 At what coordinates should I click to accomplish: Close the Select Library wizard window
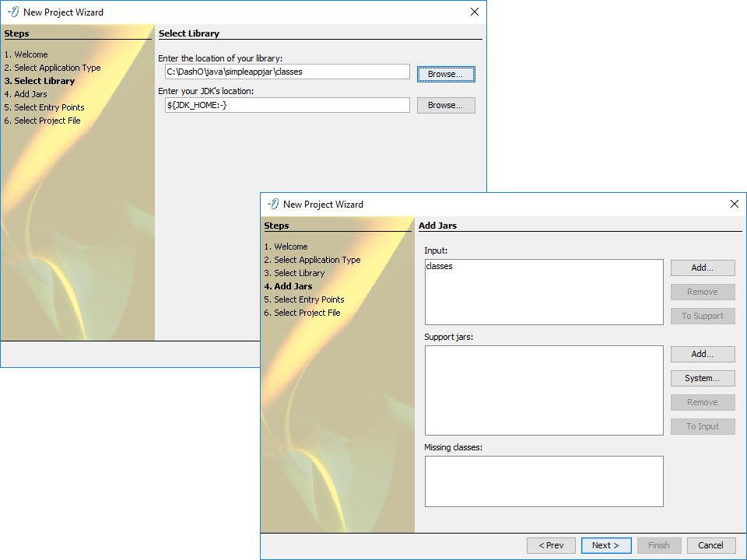474,12
